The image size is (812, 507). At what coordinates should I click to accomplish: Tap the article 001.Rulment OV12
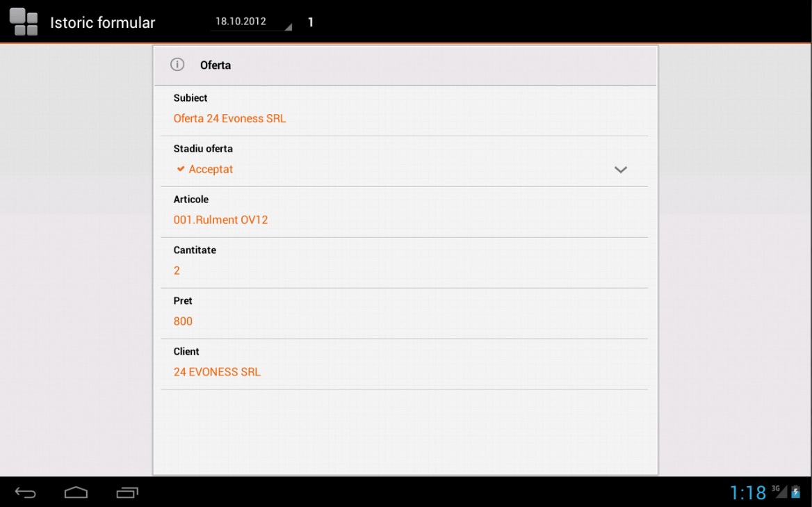coord(220,220)
